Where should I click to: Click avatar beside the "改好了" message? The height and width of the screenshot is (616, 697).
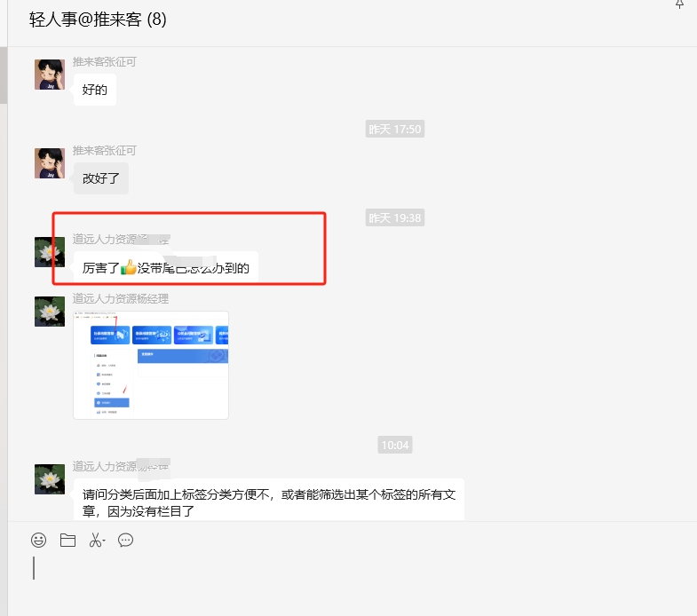tap(50, 163)
